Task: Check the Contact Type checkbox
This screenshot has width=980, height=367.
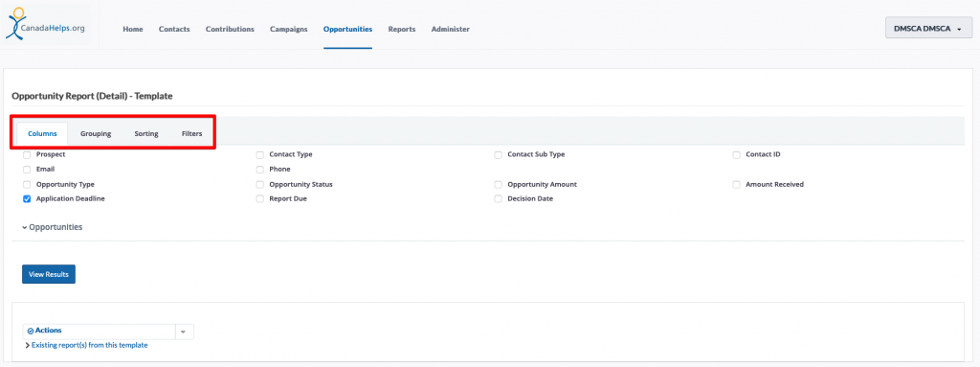Action: (x=260, y=154)
